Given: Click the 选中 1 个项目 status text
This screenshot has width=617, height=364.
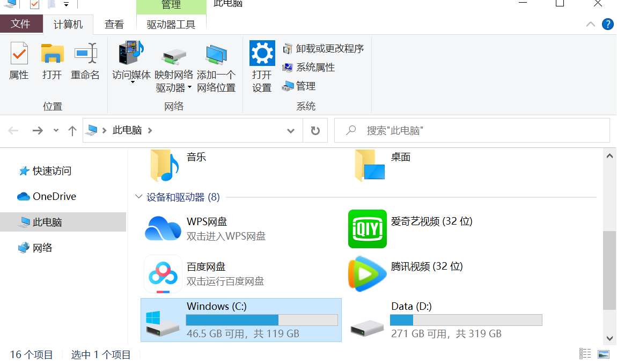Looking at the screenshot, I should click(101, 354).
